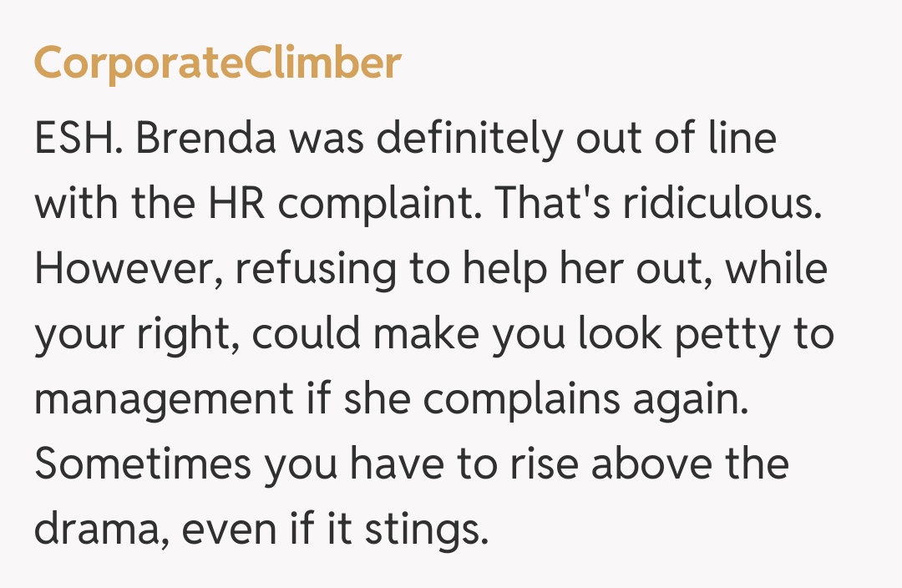This screenshot has height=588, width=902.
Task: Click the word "Sometimes"
Action: 142,464
